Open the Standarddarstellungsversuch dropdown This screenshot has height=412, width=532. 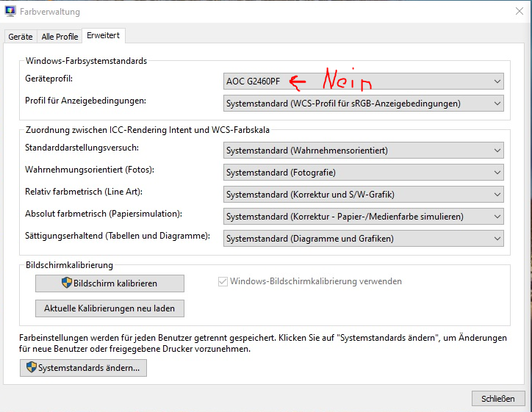pos(364,151)
